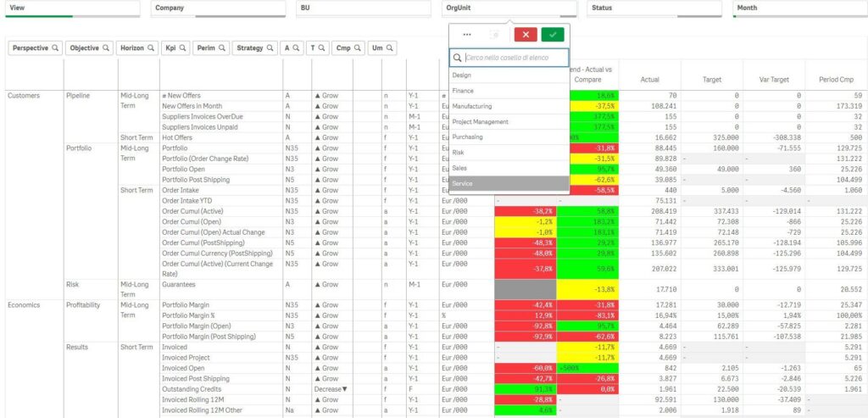Select Finance in the OrgUnit list
The image size is (868, 418).
(x=509, y=91)
